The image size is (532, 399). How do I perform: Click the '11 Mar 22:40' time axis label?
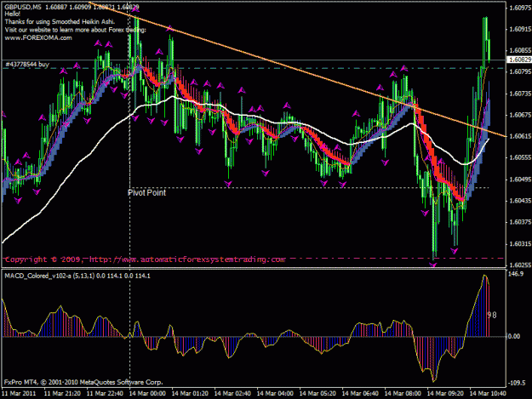[x=105, y=394]
